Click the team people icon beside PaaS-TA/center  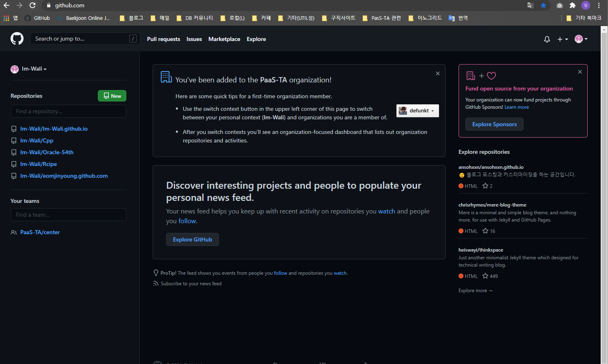[14, 233]
